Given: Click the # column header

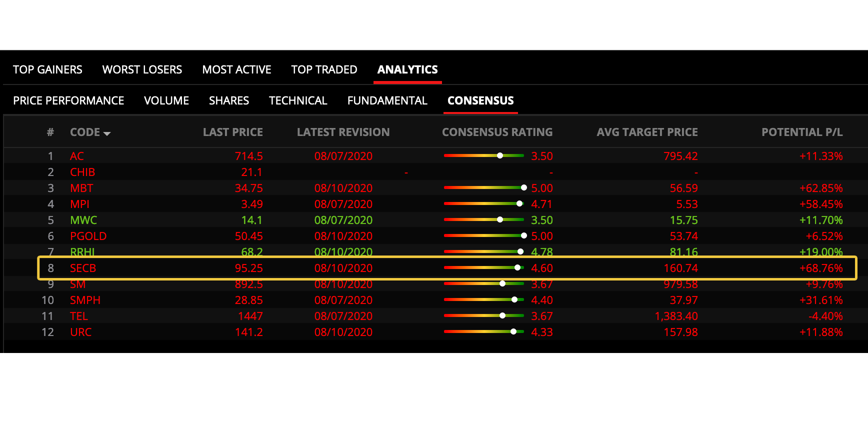Looking at the screenshot, I should click(x=50, y=132).
